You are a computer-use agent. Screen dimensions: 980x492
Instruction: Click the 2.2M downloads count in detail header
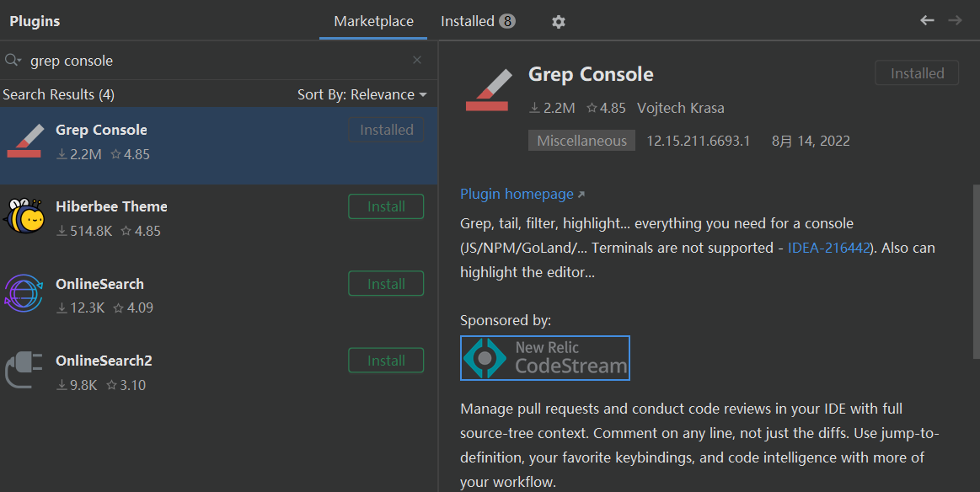pos(552,108)
